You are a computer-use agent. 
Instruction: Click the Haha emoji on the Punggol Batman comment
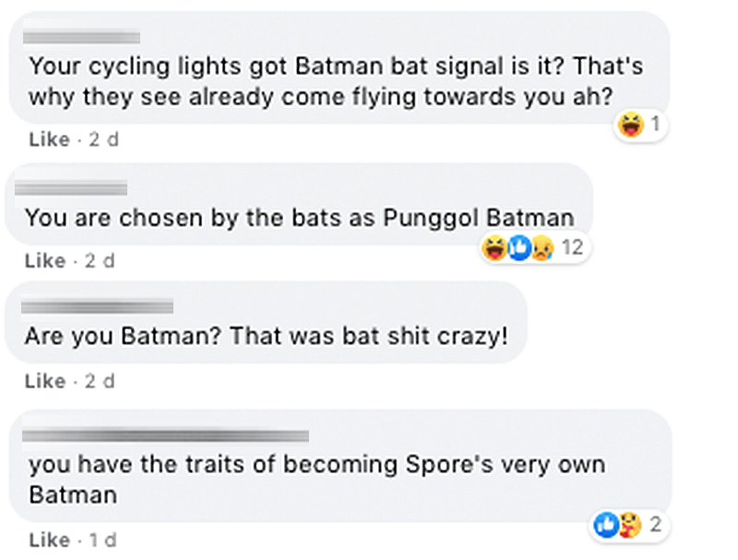click(x=495, y=247)
